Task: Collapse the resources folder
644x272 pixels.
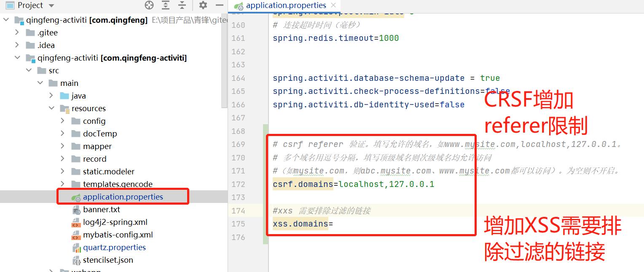Action: coord(51,108)
